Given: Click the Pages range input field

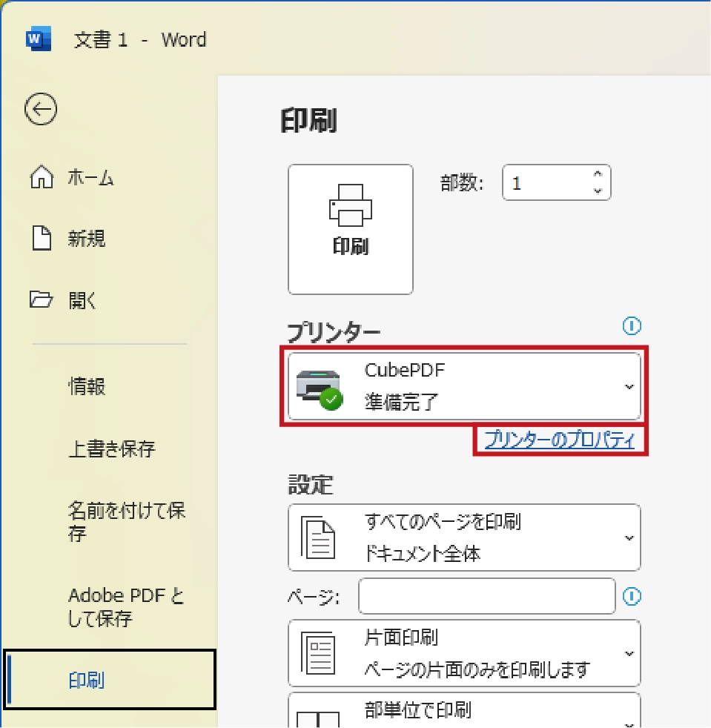Looking at the screenshot, I should pos(486,596).
